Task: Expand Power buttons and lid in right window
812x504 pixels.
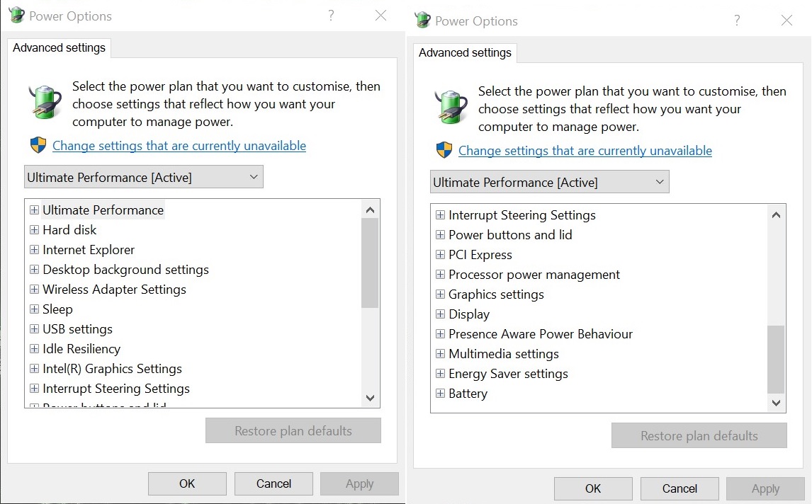Action: pyautogui.click(x=440, y=235)
